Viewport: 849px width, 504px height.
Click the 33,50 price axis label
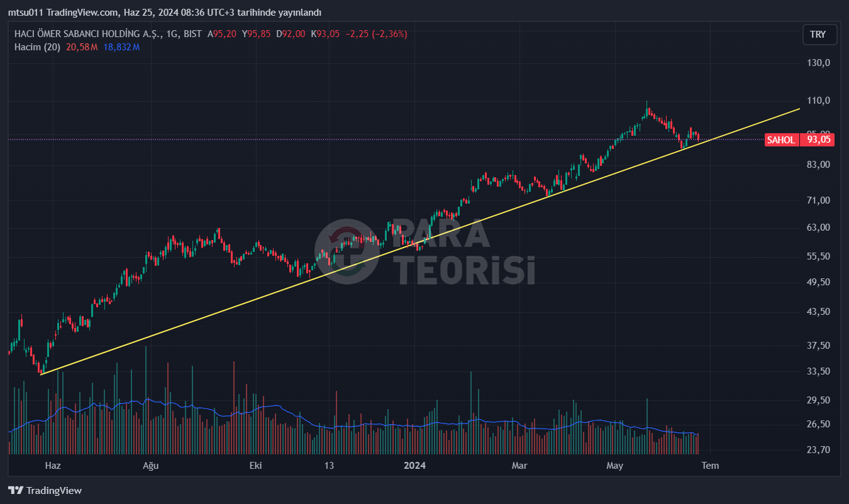[819, 371]
